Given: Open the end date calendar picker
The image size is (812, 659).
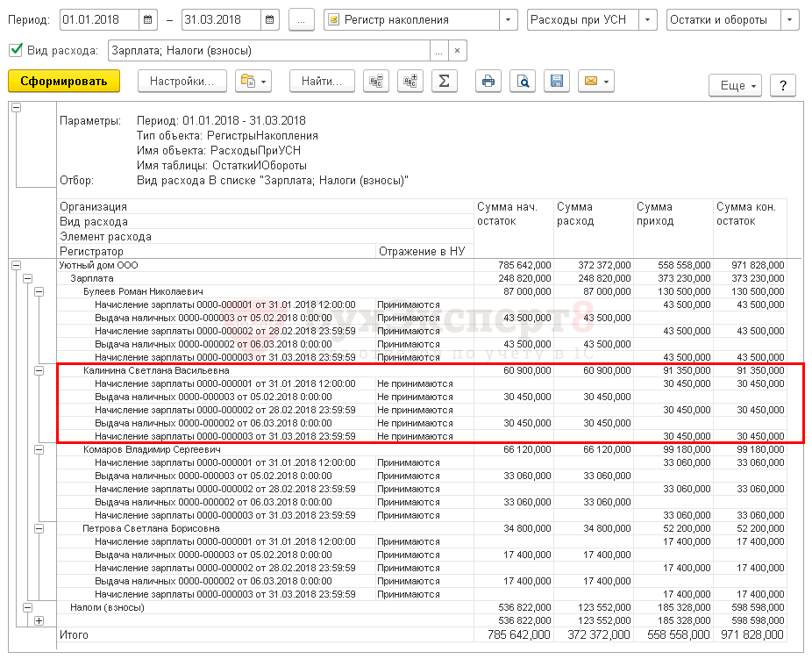Looking at the screenshot, I should point(269,19).
